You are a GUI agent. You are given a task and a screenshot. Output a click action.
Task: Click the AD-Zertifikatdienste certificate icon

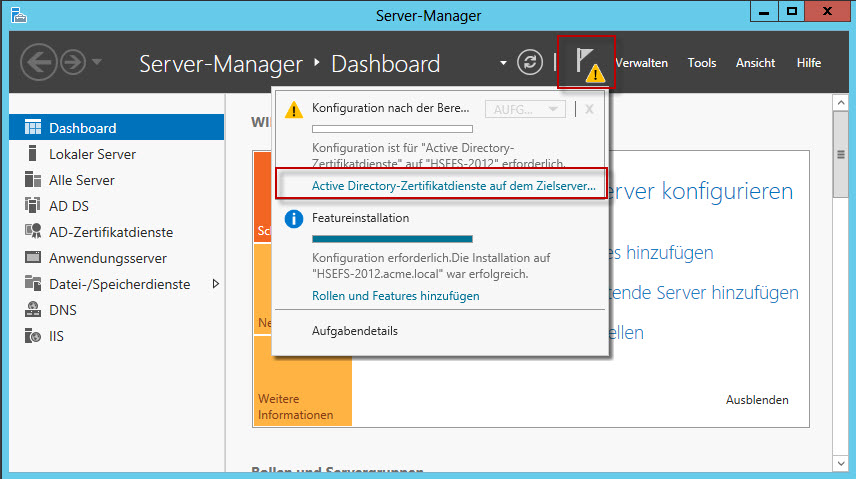[33, 232]
